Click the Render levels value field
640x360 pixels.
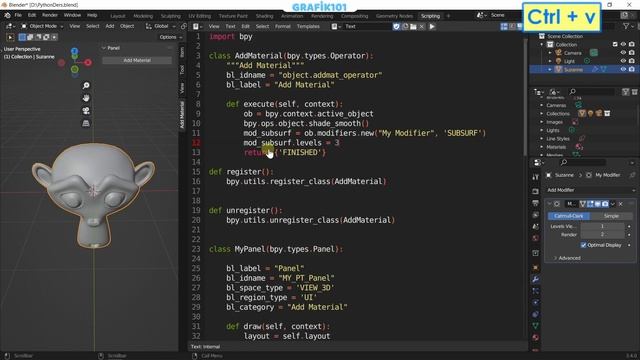(x=603, y=235)
